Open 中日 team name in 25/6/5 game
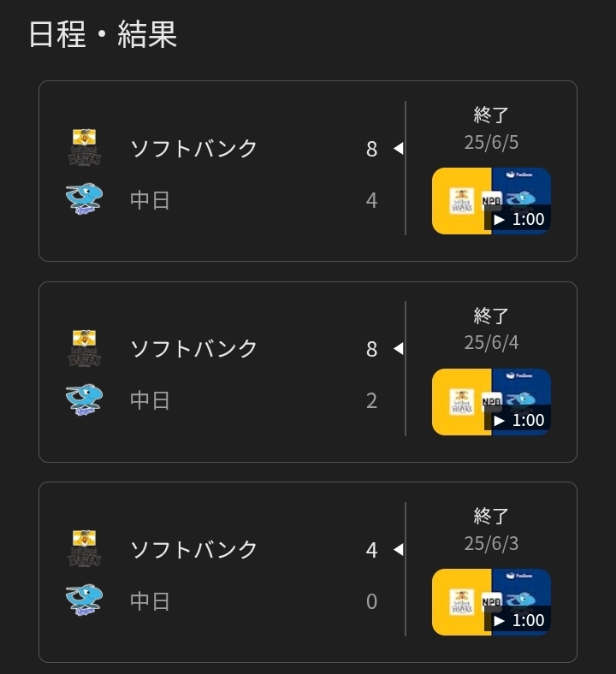This screenshot has height=674, width=616. coord(150,200)
